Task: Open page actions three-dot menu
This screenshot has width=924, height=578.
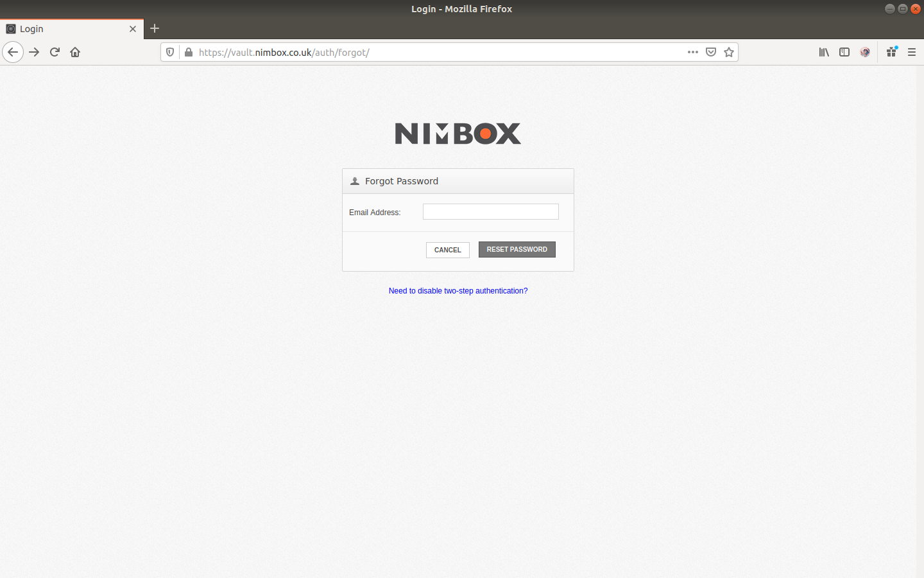Action: tap(693, 52)
